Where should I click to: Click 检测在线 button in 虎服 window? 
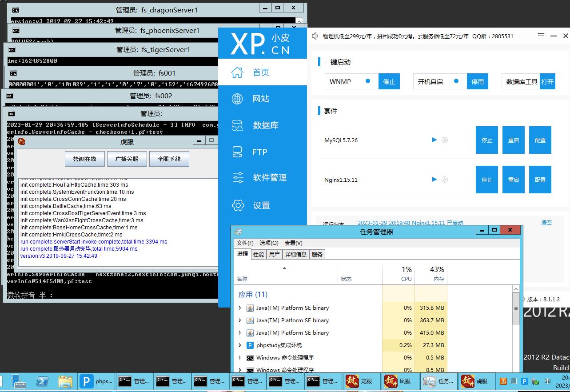tap(84, 159)
